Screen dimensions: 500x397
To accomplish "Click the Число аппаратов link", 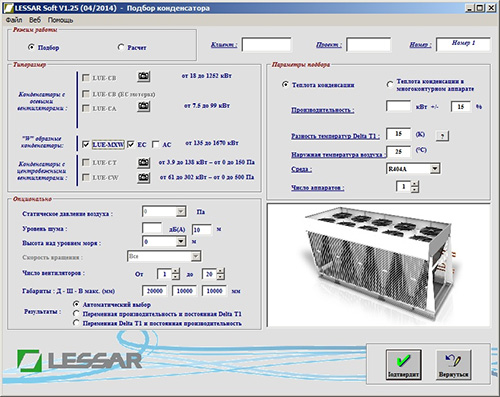I will pos(318,188).
